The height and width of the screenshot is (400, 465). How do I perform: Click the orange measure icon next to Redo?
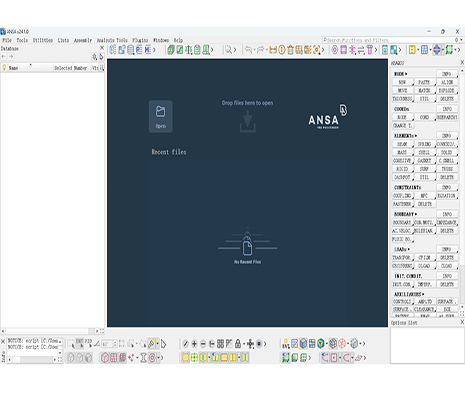point(273,50)
